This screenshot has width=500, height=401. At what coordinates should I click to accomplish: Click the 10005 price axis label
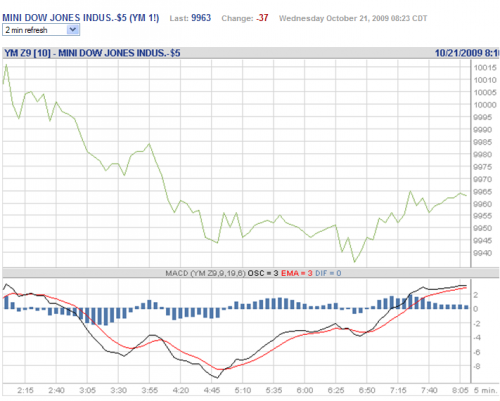[485, 92]
